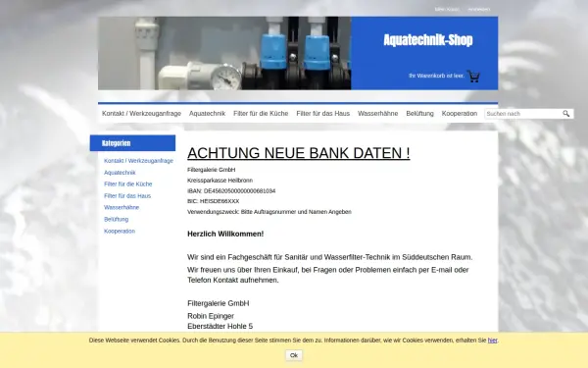The image size is (588, 368).
Task: Click the 'ACHTUNG NEUE BANK DATEN !' heading
Action: coord(299,153)
